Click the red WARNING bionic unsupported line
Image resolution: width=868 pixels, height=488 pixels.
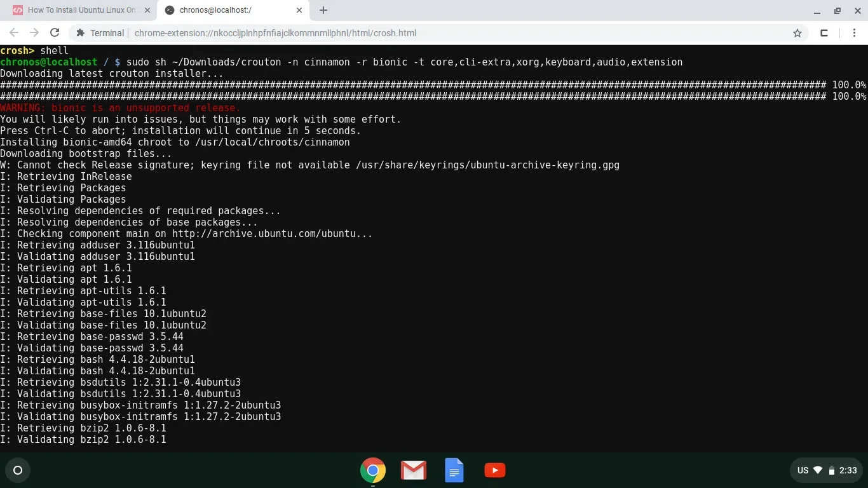point(120,108)
